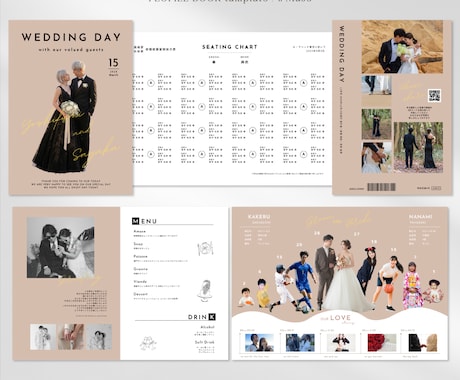Select the "Viande" menu course
The width and height of the screenshot is (460, 380).
click(x=140, y=282)
